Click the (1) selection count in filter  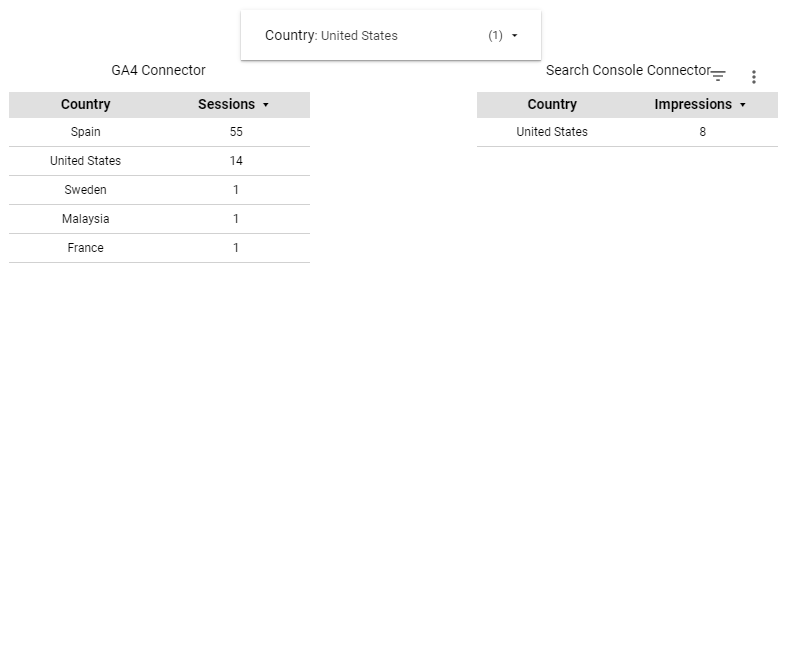495,35
